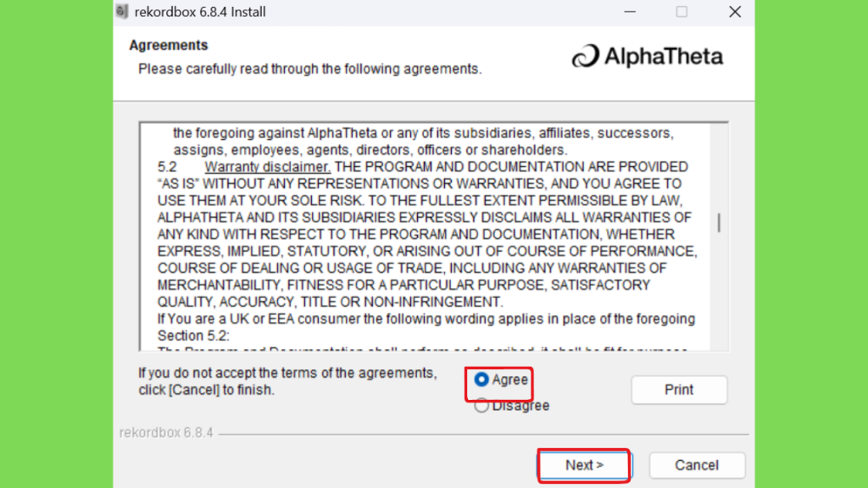
Task: Click the Agreements heading
Action: click(x=169, y=45)
